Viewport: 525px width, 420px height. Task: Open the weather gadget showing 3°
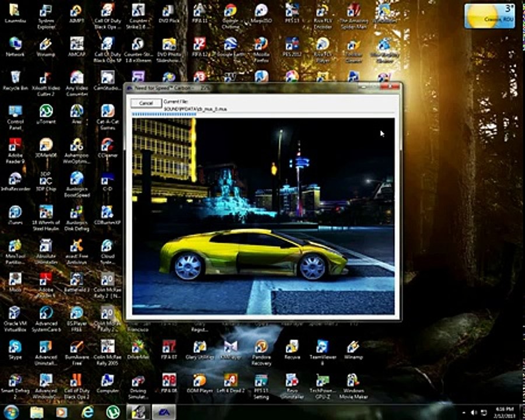point(489,15)
